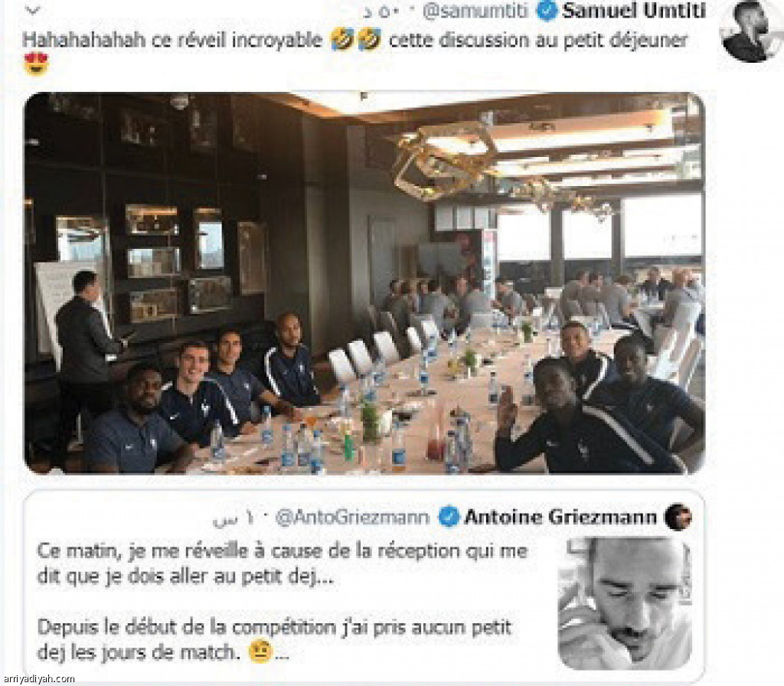The height and width of the screenshot is (686, 784).
Task: Open the team breakfast photo
Action: (x=364, y=283)
